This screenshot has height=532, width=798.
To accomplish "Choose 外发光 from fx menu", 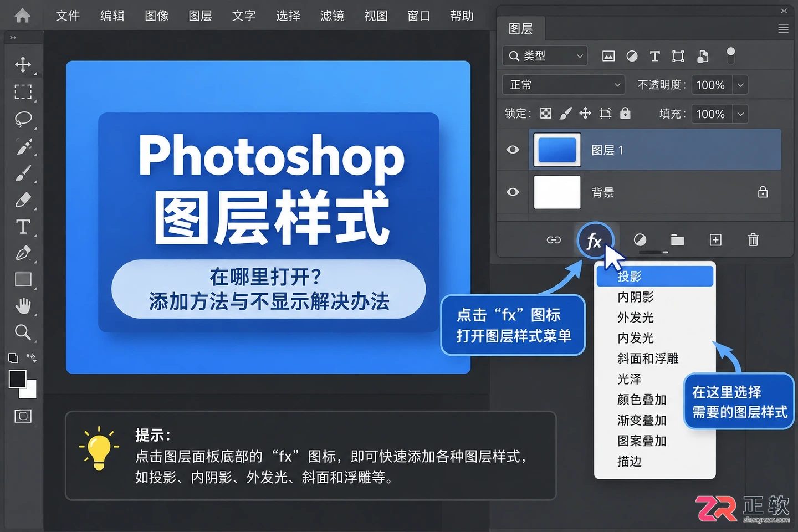I will click(x=655, y=318).
